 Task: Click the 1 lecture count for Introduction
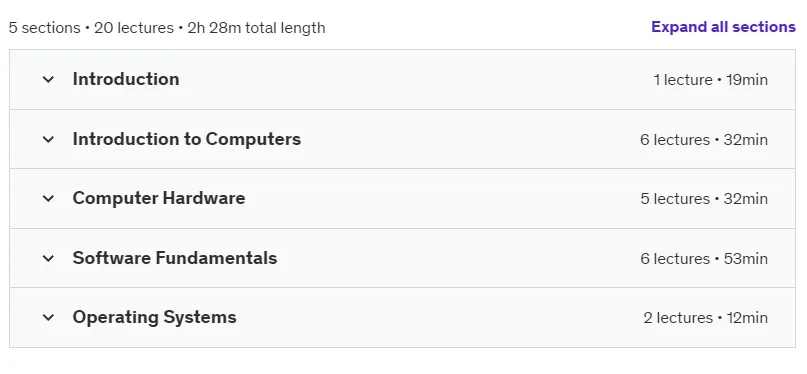click(x=683, y=80)
